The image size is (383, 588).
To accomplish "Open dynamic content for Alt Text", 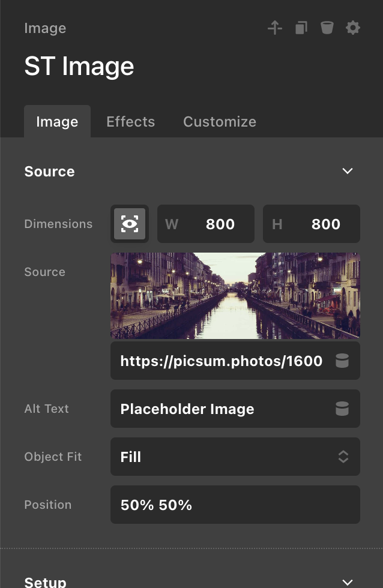I will click(342, 409).
